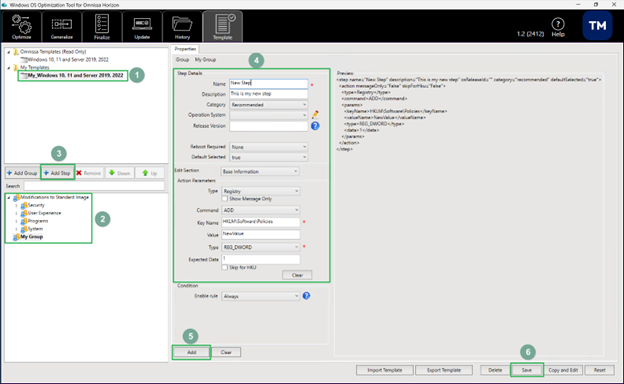The height and width of the screenshot is (384, 624).
Task: Select the System group icon
Action: [x=24, y=229]
